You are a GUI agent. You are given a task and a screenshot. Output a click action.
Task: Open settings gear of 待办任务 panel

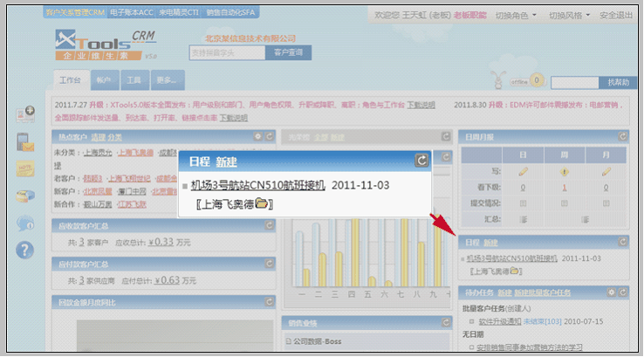pos(611,292)
